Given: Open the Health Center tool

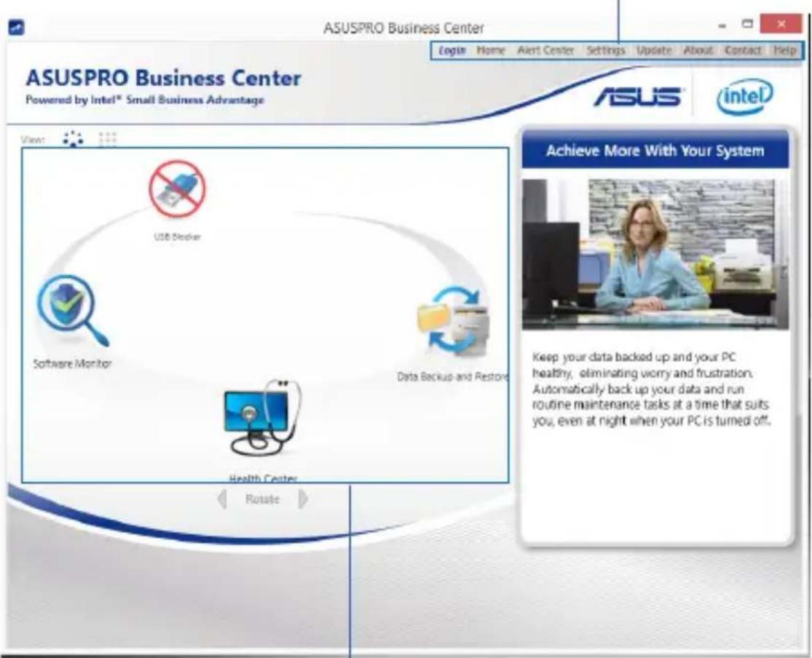Looking at the screenshot, I should [263, 417].
